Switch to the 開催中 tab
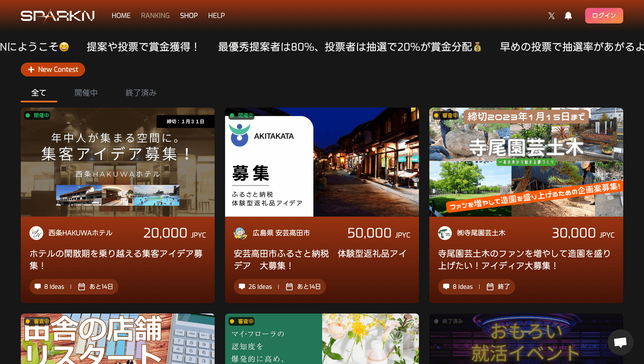Screen dimensions: 644x364 (x=86, y=93)
